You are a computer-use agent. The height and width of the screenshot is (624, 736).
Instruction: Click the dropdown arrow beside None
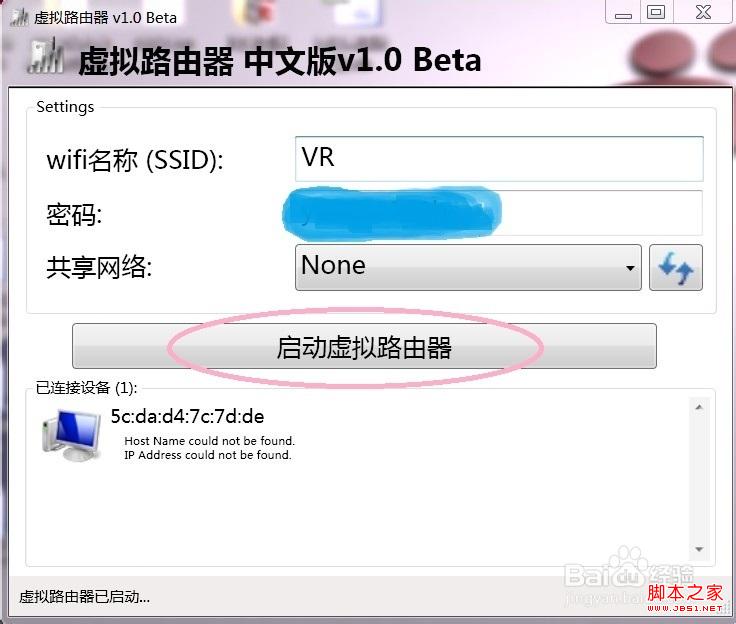pos(630,268)
